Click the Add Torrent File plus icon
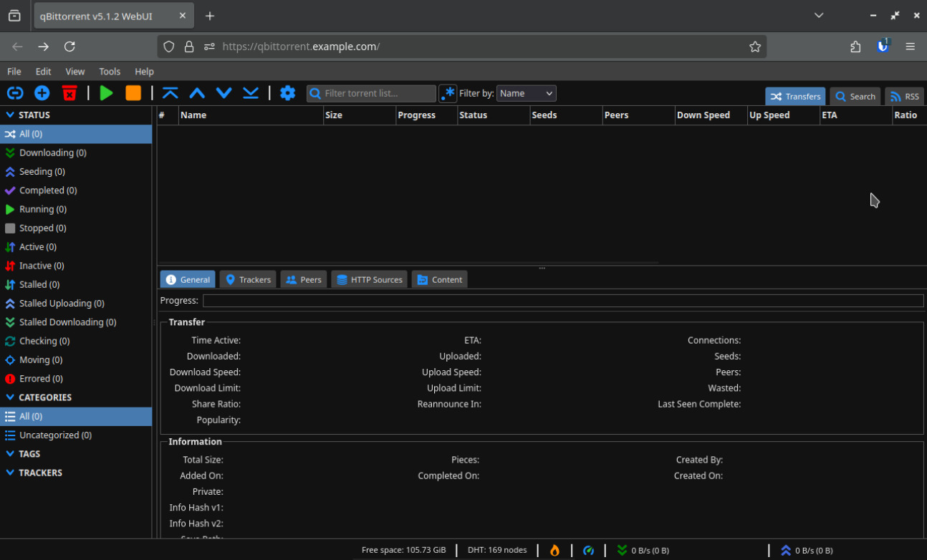 click(42, 93)
